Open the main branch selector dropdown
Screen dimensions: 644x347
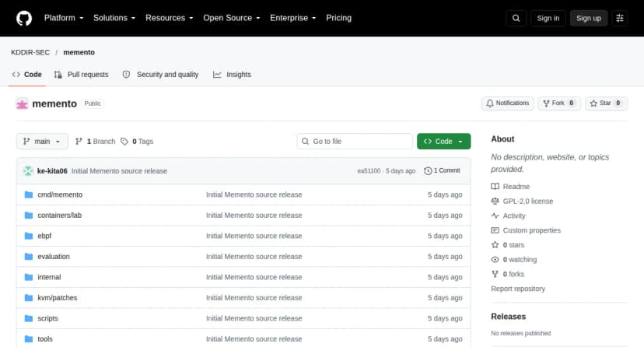coord(42,142)
